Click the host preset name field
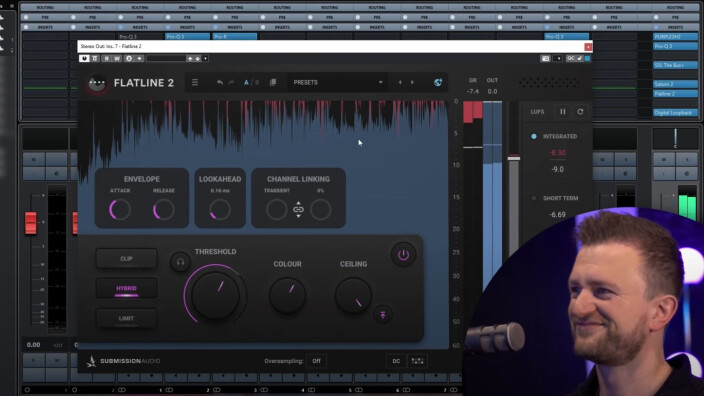Screen dimensions: 704x396 pos(166,58)
